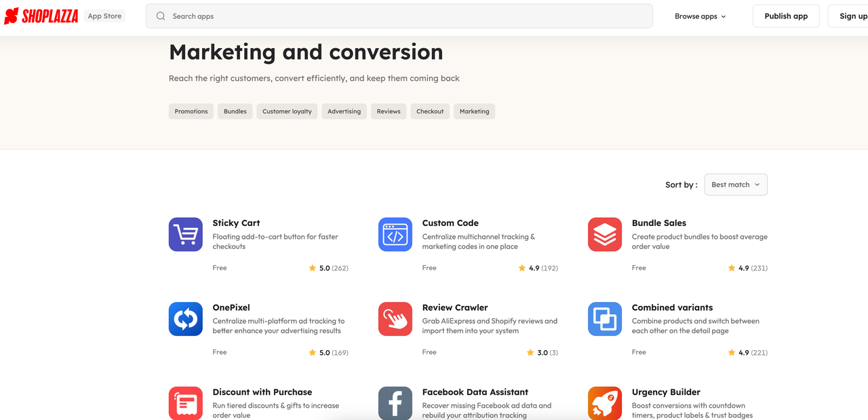Open the Best match sort dropdown
868x420 pixels.
click(735, 184)
